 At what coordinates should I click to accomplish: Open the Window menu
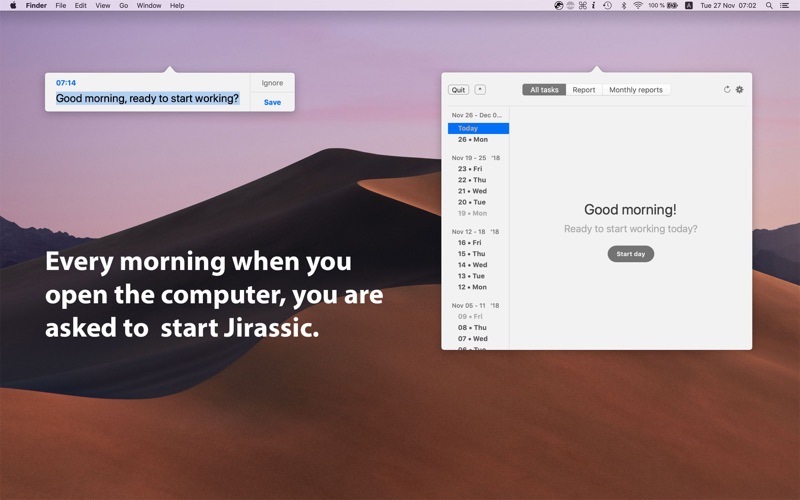tap(149, 6)
